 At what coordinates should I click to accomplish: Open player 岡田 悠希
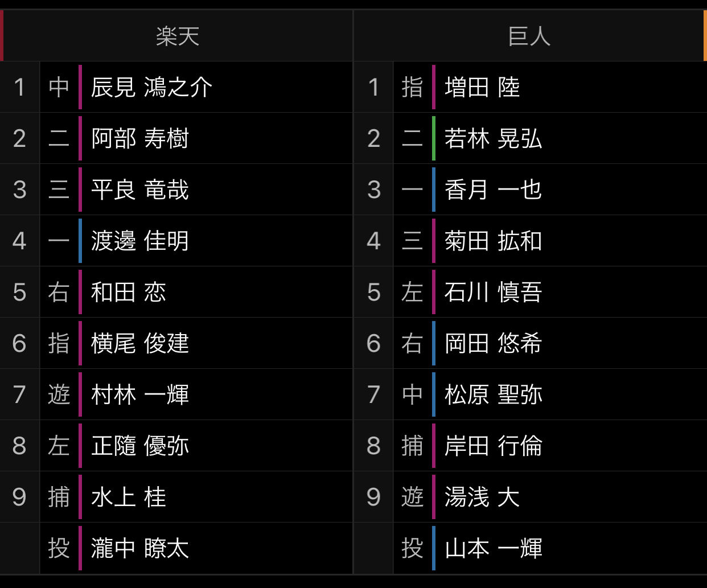point(493,343)
